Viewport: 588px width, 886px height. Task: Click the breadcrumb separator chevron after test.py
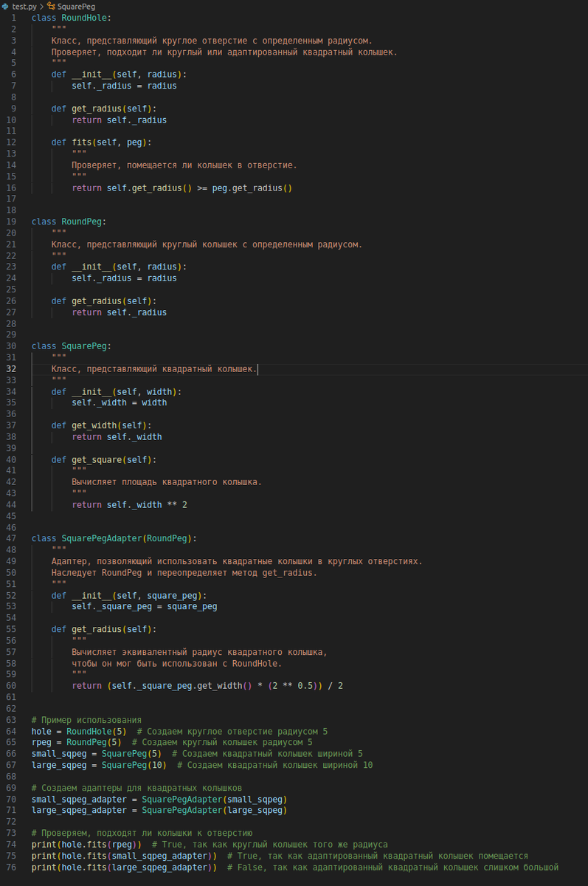point(41,6)
